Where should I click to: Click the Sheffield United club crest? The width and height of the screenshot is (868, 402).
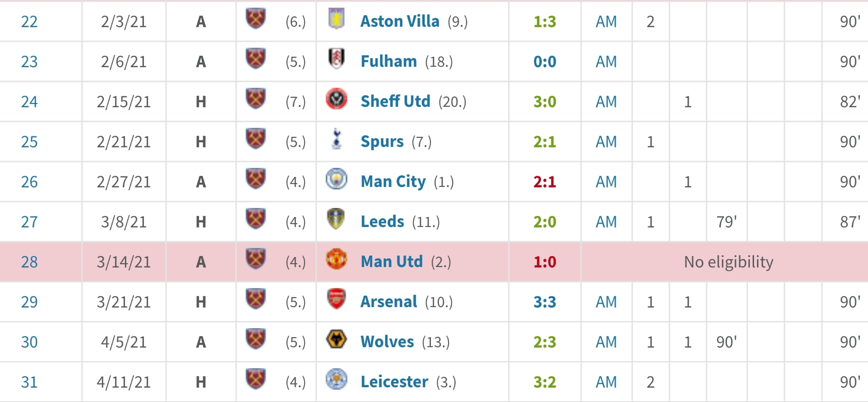(x=337, y=99)
